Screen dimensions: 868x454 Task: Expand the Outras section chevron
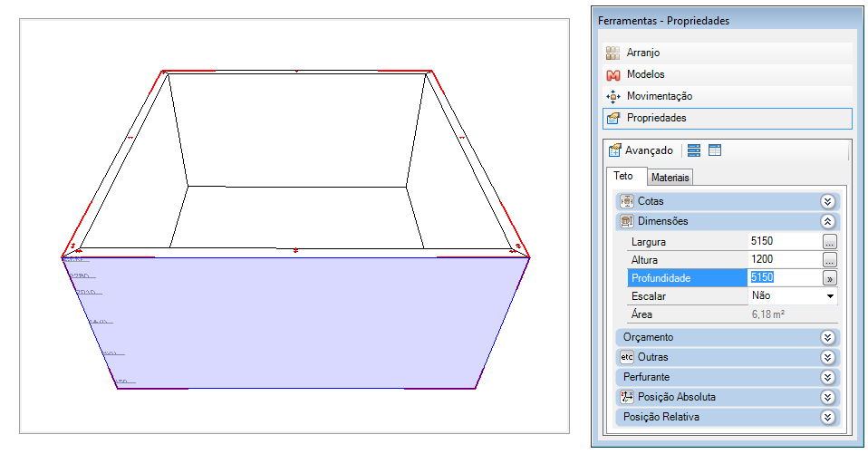coord(827,357)
